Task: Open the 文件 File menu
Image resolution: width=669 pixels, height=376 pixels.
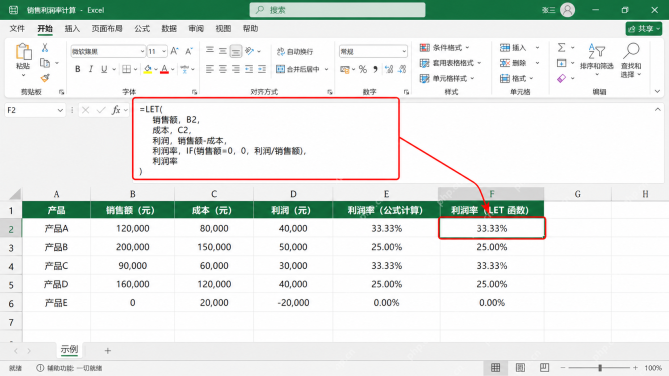Action: [17, 29]
